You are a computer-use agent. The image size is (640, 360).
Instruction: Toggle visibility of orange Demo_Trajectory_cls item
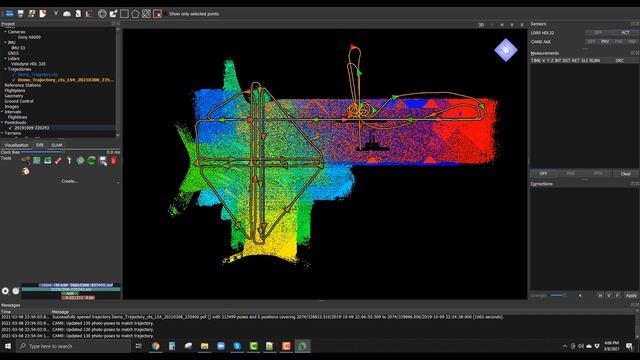pyautogui.click(x=14, y=80)
